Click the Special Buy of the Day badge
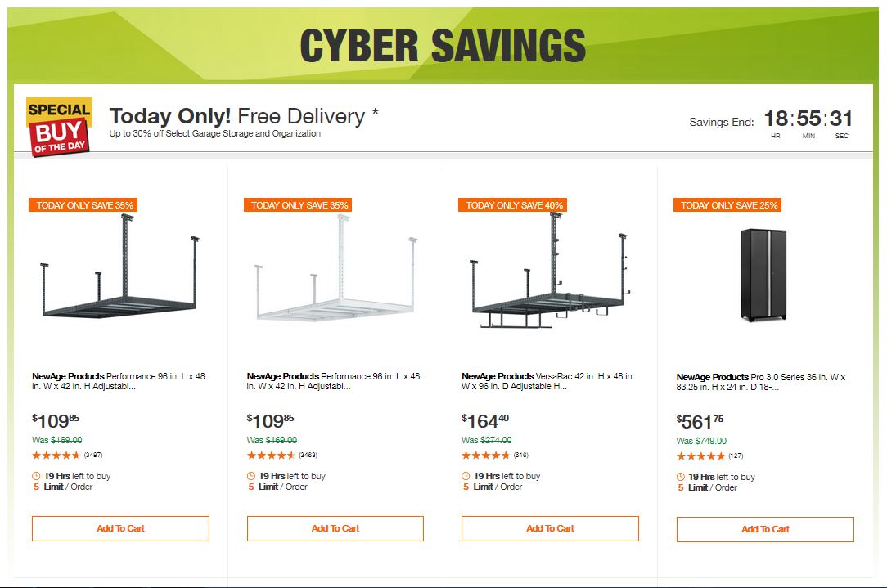The width and height of the screenshot is (887, 588). [59, 127]
